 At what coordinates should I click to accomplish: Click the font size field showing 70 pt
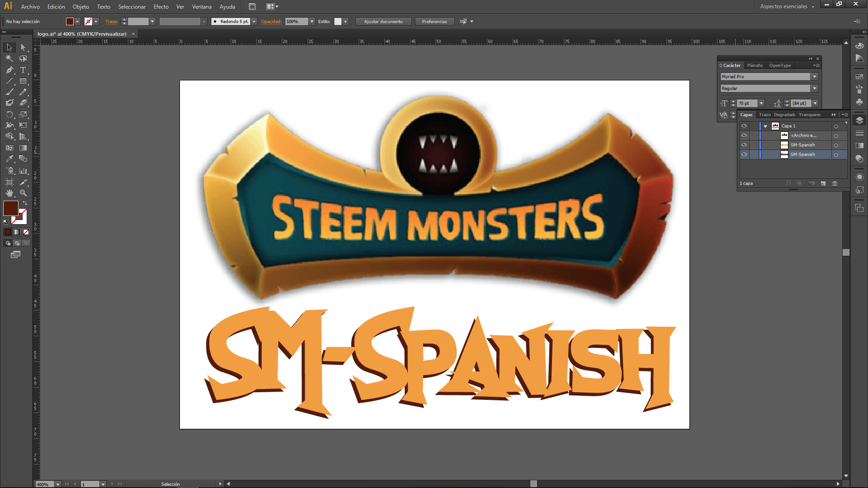tap(747, 103)
